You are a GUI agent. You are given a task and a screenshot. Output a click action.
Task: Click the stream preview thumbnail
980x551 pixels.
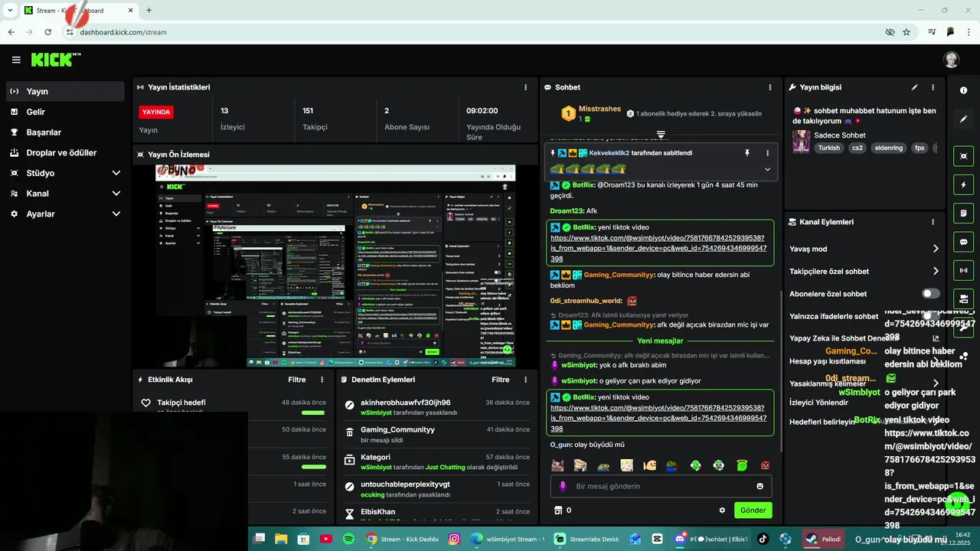[x=335, y=266]
